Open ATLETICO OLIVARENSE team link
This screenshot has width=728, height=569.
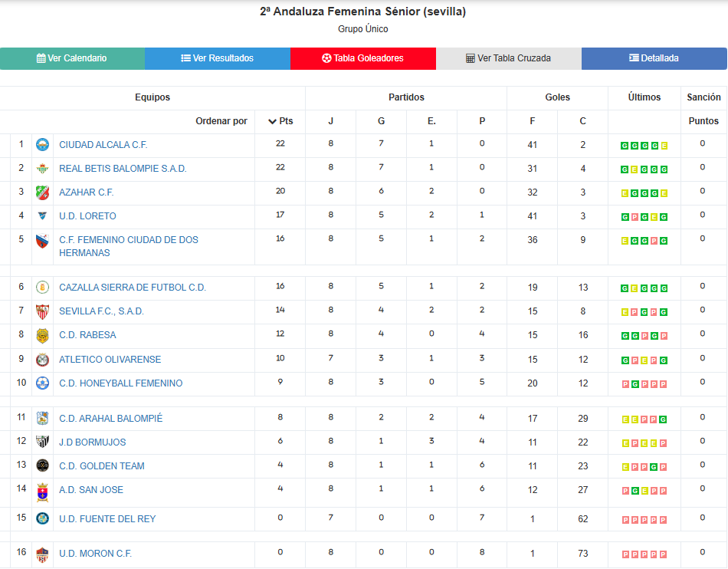point(110,360)
